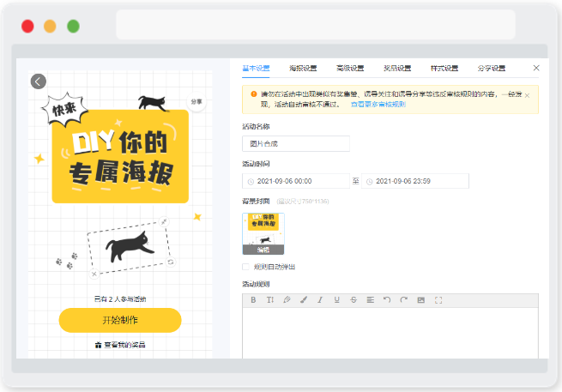
Task: Open 查看更多审核规则 link
Action: (378, 105)
